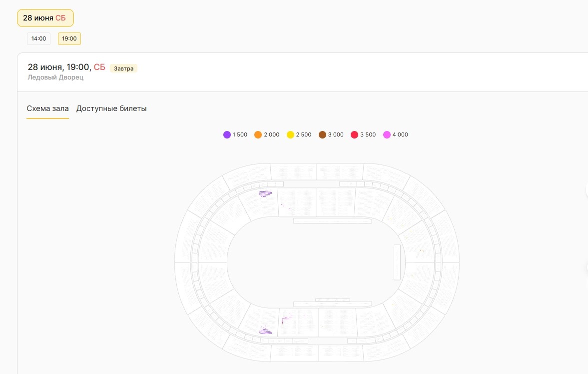Click the pink seat group in the bottom sector
Viewport: 588px width, 374px height.
point(286,318)
